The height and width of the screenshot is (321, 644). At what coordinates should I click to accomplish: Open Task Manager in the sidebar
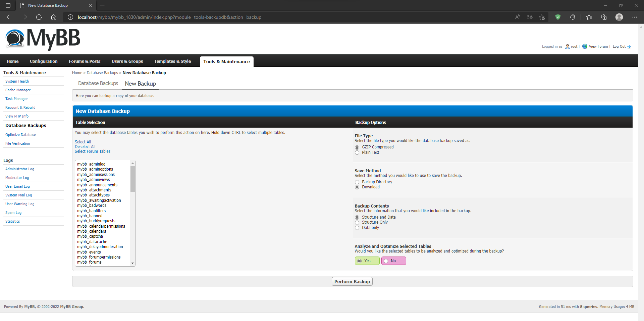[17, 99]
